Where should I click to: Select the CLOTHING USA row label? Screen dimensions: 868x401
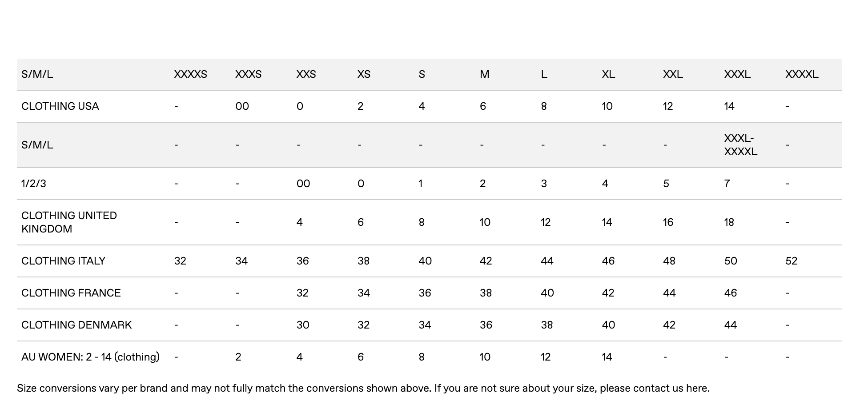tap(60, 106)
